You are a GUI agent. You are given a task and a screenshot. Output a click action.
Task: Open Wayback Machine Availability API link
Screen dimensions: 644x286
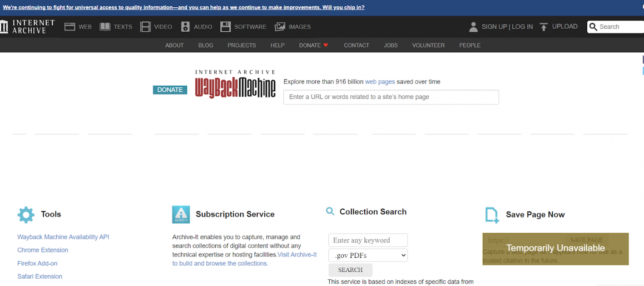(x=63, y=237)
